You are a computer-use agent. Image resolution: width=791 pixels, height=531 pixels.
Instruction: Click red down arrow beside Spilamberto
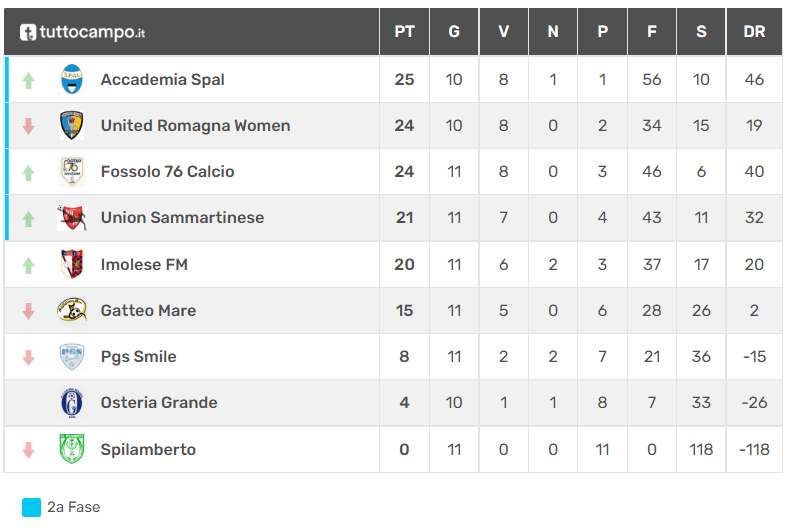(x=29, y=450)
